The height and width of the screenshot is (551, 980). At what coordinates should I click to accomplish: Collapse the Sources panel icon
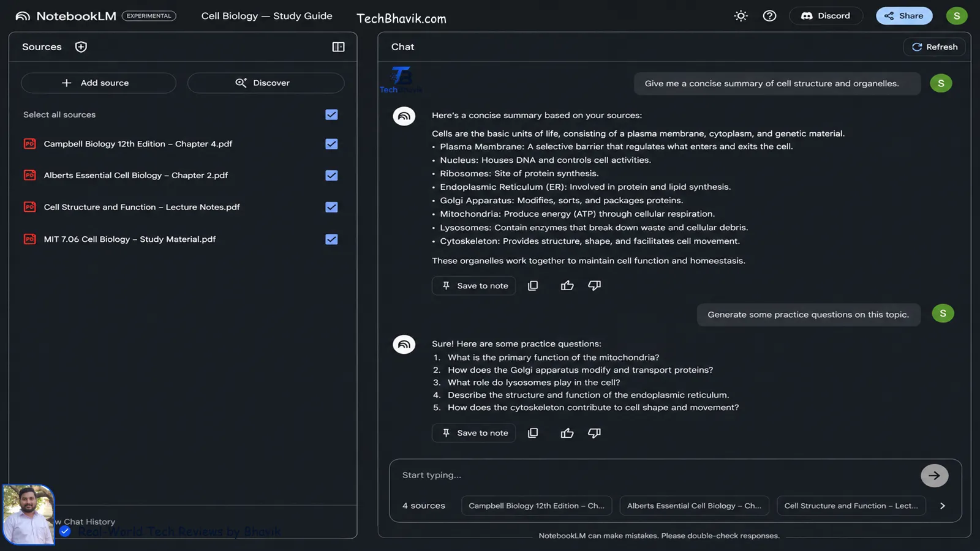pyautogui.click(x=338, y=47)
